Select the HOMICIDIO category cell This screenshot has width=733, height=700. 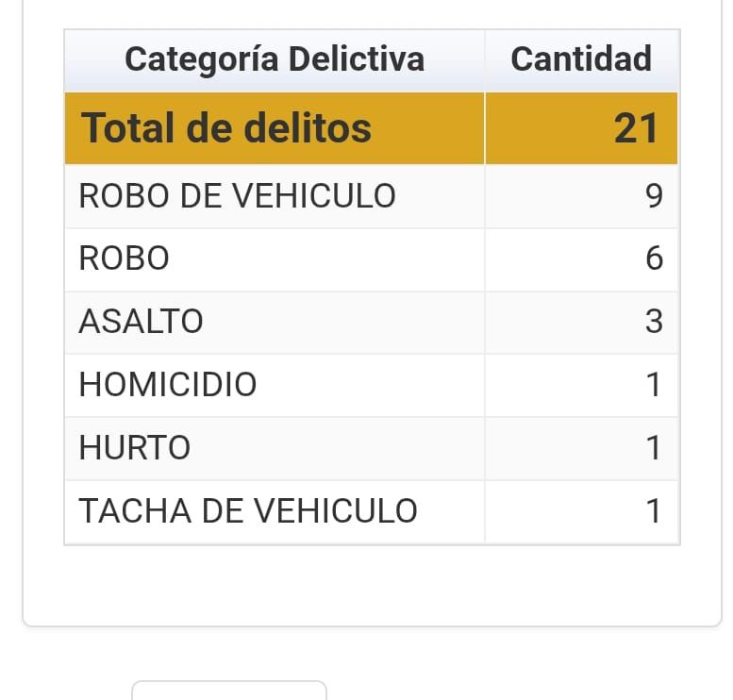[168, 385]
